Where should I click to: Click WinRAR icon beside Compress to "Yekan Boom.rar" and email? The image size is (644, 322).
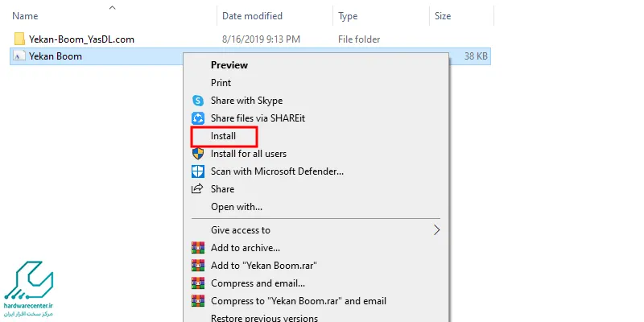click(x=198, y=301)
